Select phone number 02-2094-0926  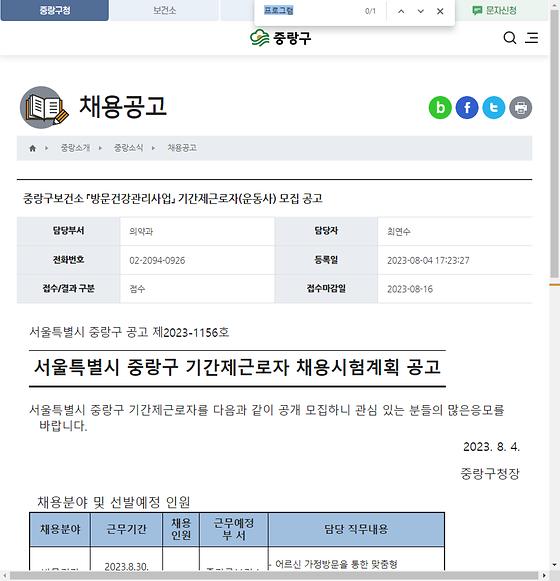tap(157, 260)
